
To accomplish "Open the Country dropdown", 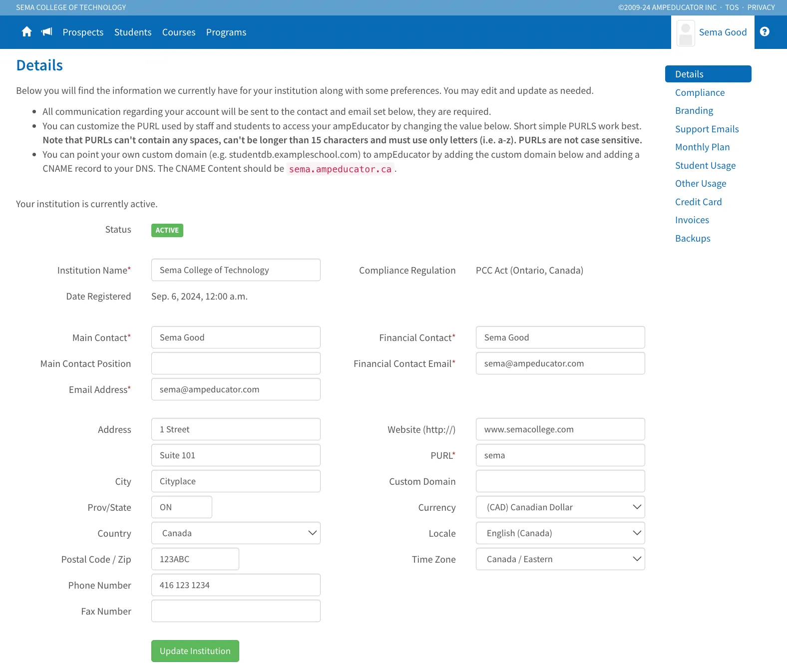I will [x=236, y=533].
